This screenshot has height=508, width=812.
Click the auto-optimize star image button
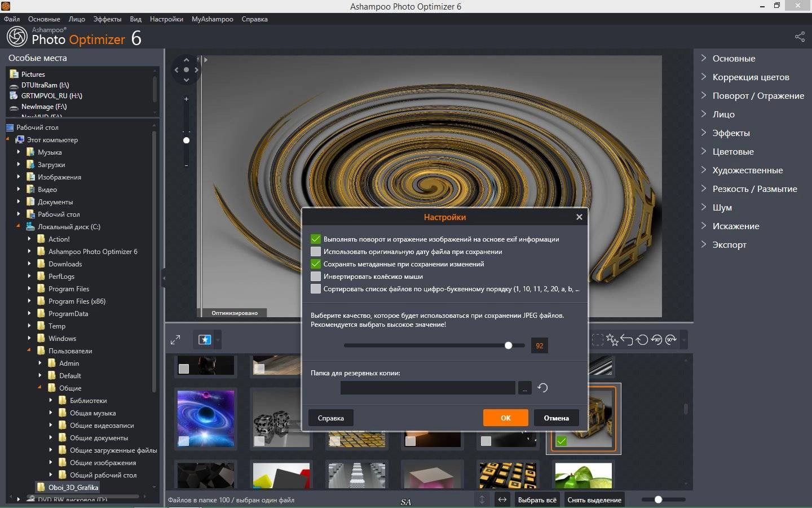[205, 340]
